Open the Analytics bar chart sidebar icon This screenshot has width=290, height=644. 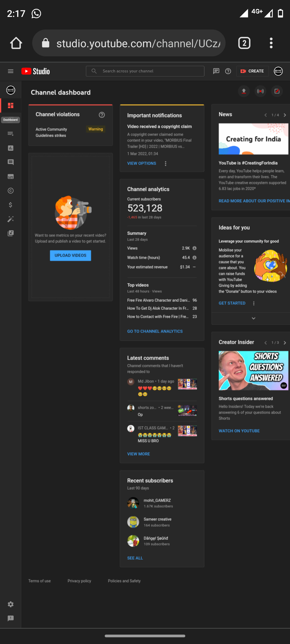10,148
